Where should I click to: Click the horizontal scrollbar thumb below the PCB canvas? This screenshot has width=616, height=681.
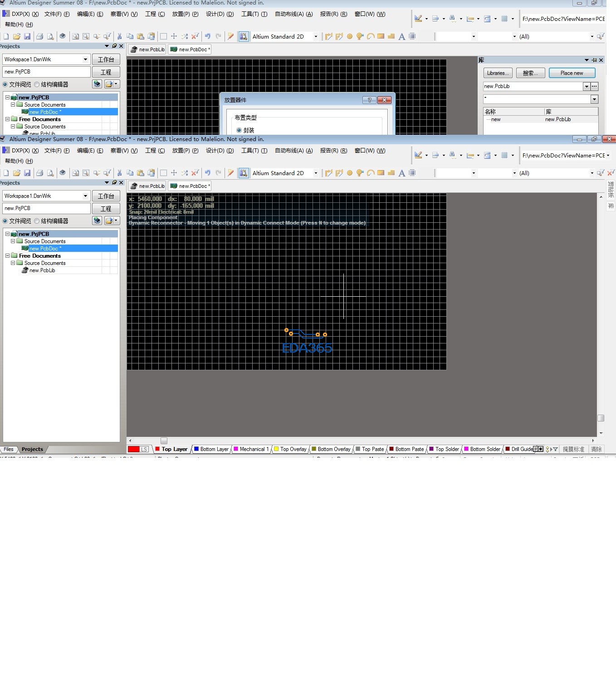click(164, 441)
